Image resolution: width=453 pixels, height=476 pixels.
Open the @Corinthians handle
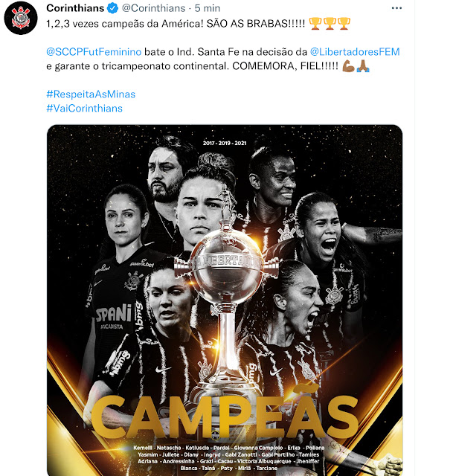(153, 8)
